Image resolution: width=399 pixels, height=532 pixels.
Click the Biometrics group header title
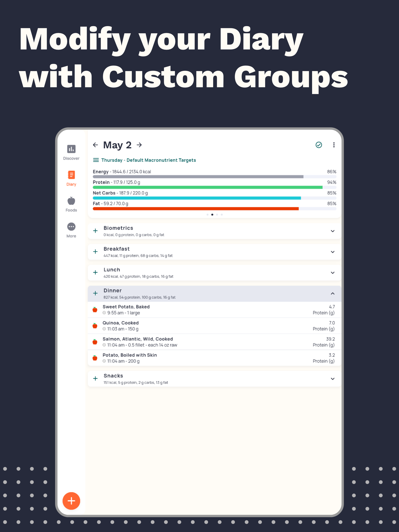click(x=118, y=228)
